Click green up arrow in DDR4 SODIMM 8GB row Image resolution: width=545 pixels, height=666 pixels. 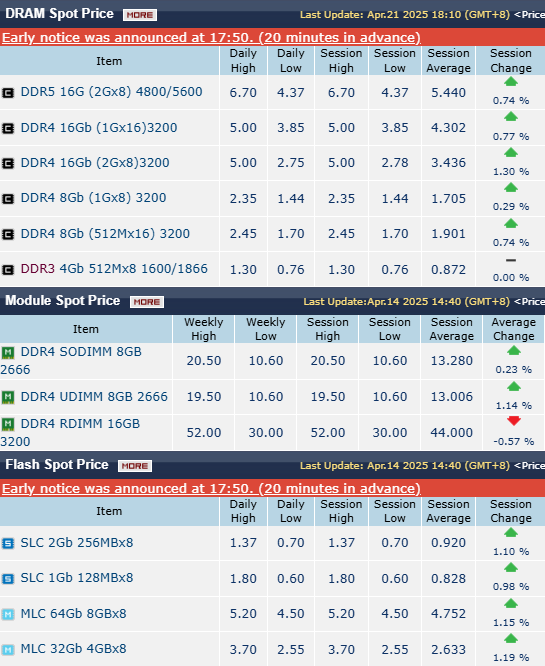514,350
